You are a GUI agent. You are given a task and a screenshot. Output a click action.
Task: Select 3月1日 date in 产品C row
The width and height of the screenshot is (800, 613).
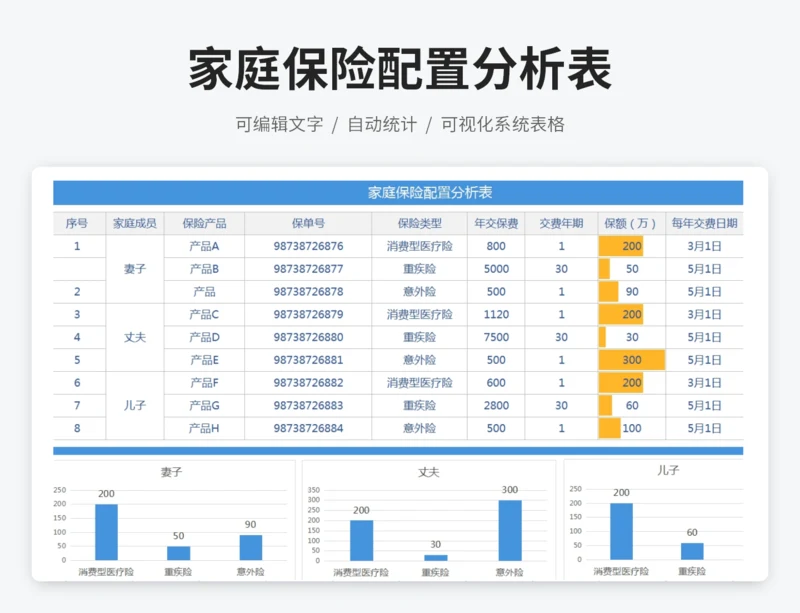click(x=704, y=314)
